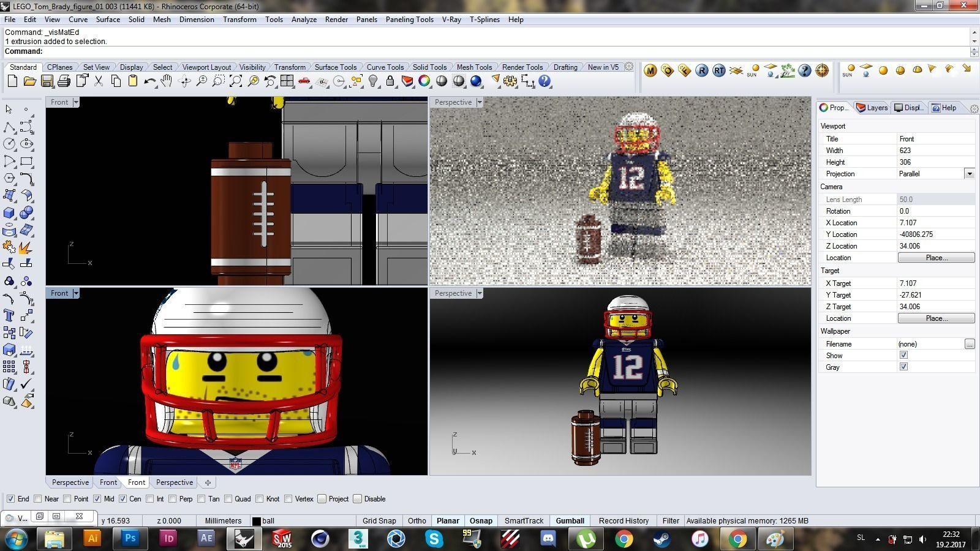This screenshot has height=551, width=980.
Task: Toggle Ortho in the status bar
Action: 417,521
